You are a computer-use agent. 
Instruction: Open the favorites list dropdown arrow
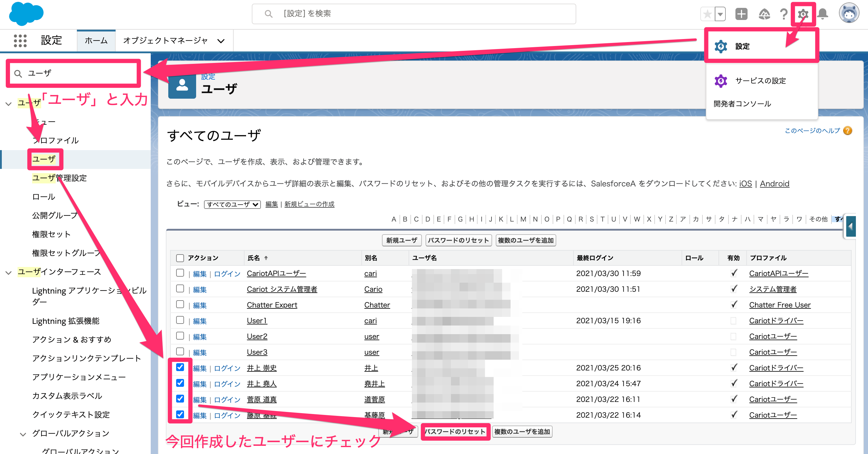(x=720, y=14)
